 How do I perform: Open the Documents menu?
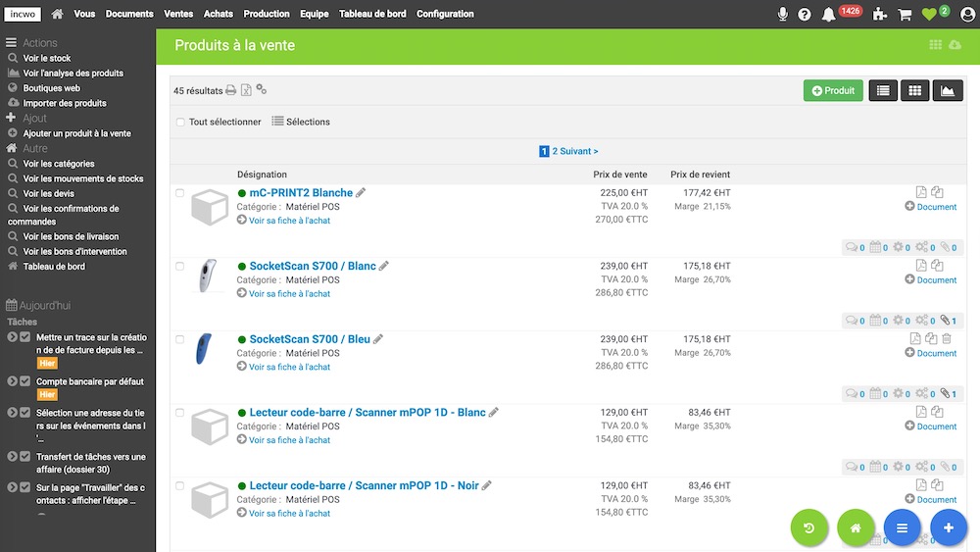[129, 14]
